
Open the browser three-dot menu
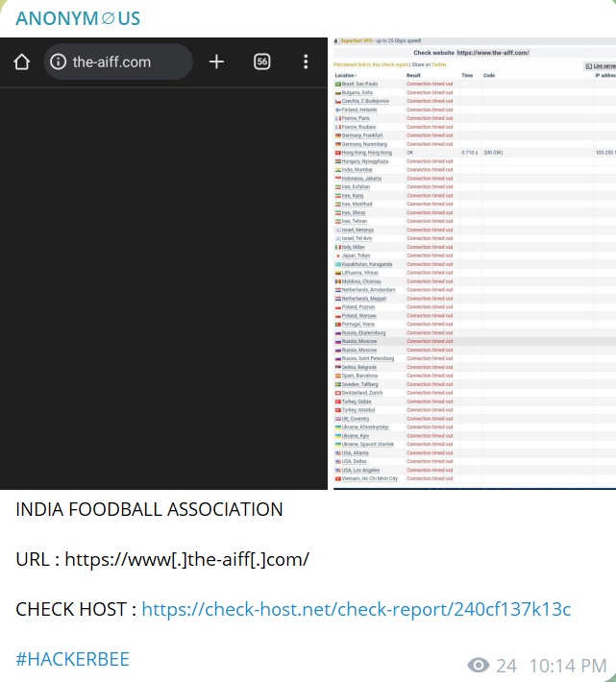pyautogui.click(x=306, y=61)
